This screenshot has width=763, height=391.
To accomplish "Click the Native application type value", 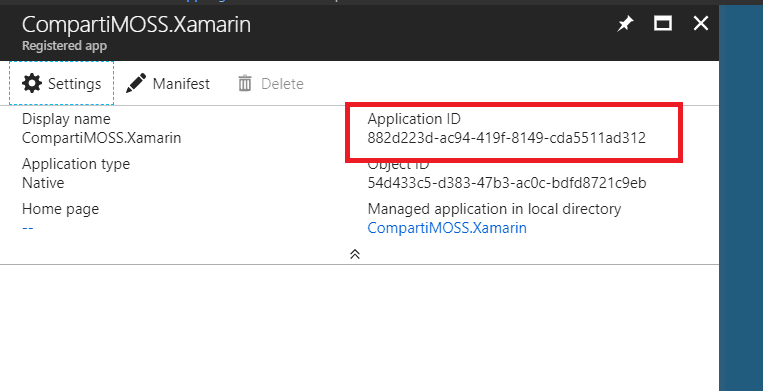I will click(43, 183).
